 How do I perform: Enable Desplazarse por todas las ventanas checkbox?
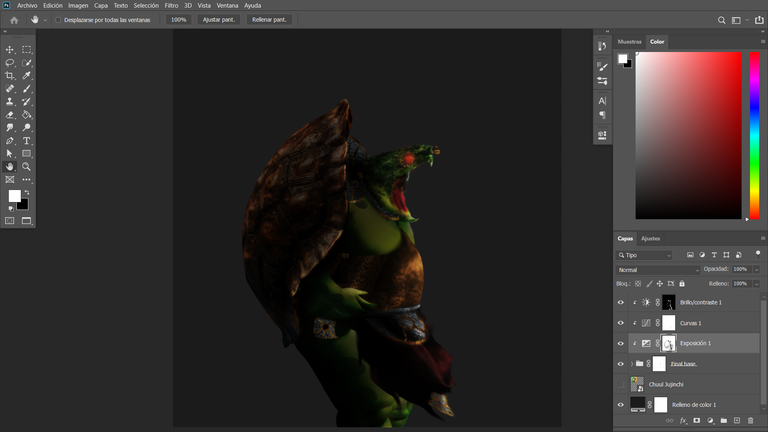tap(58, 20)
